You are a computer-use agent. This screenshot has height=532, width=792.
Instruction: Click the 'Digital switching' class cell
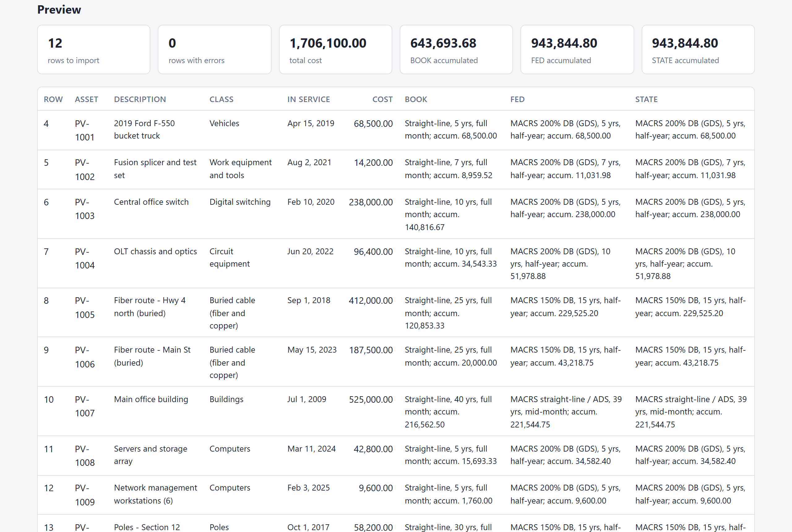coord(240,202)
